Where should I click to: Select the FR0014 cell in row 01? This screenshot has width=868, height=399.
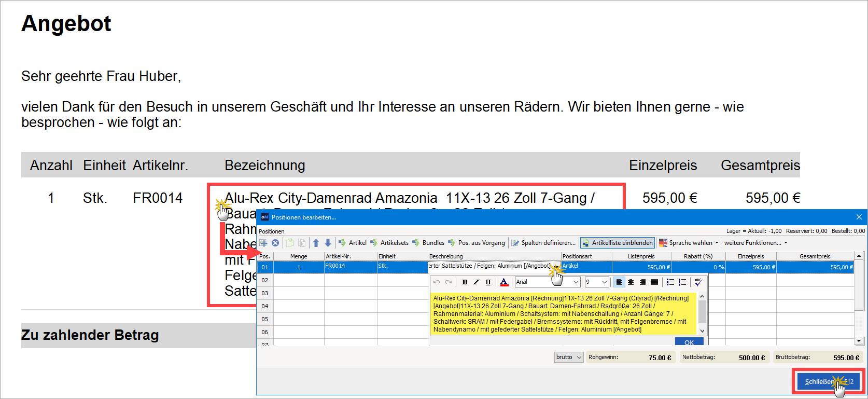(x=351, y=267)
